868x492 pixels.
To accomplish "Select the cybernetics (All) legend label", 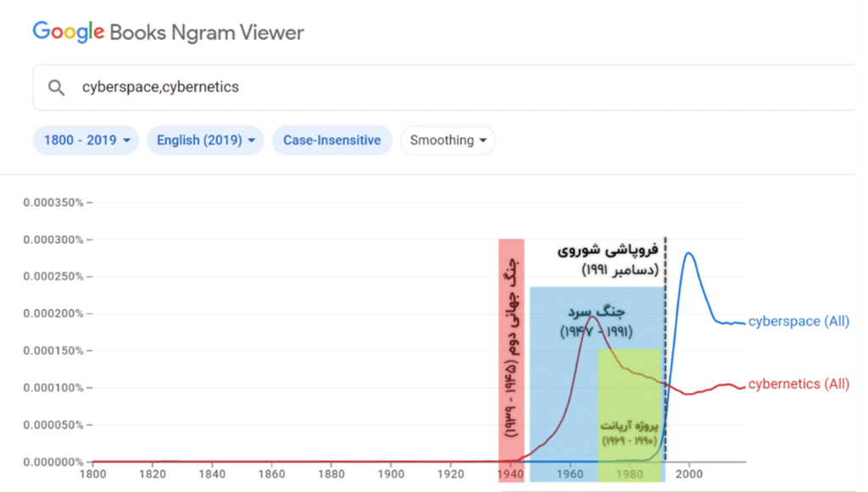I will tap(798, 384).
